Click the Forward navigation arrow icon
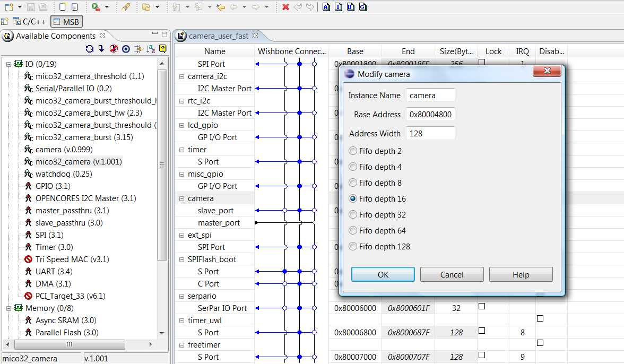The height and width of the screenshot is (364, 624). pos(256,7)
